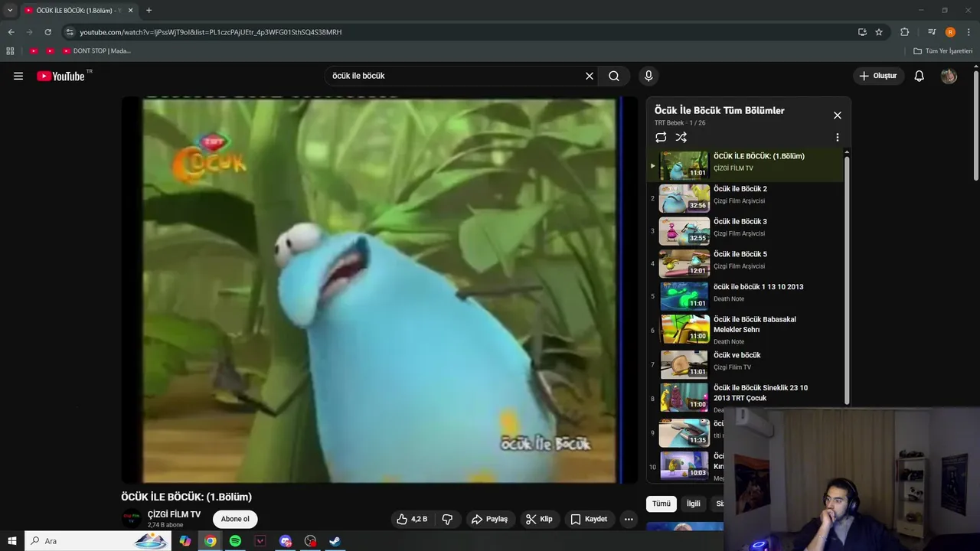Click the browser address bar URL
Screen dimensions: 980x551
coord(211,32)
